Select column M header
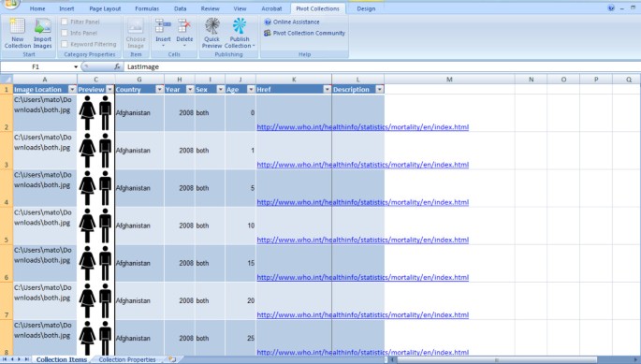Screen dimensions: 641x364 [x=449, y=80]
